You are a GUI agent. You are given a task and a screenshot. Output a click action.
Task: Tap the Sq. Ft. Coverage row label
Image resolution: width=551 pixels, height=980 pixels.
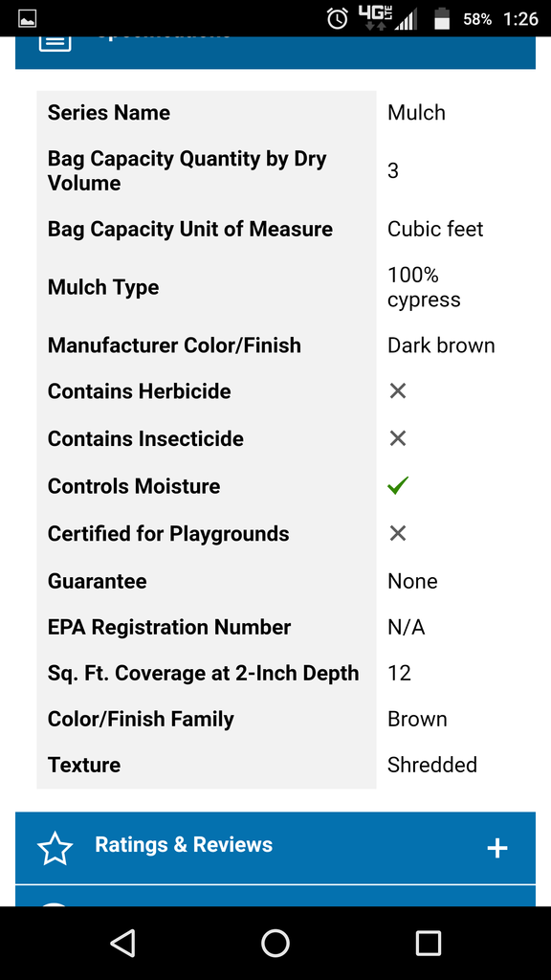point(203,673)
